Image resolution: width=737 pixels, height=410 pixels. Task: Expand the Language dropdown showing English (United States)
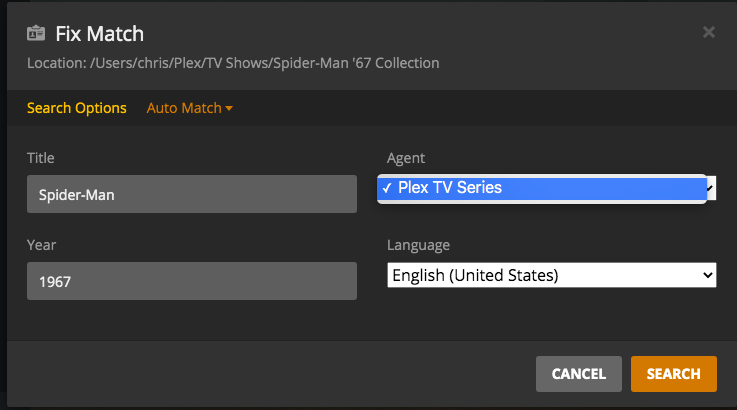click(551, 275)
